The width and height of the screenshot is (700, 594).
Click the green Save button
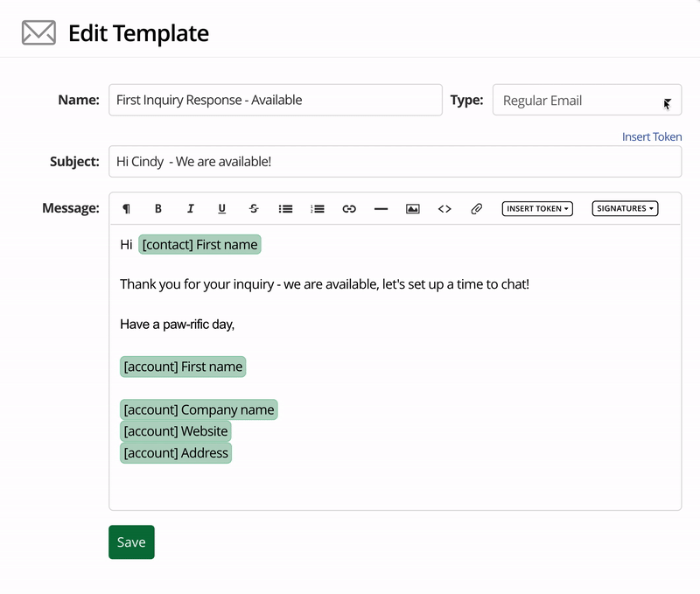(131, 542)
